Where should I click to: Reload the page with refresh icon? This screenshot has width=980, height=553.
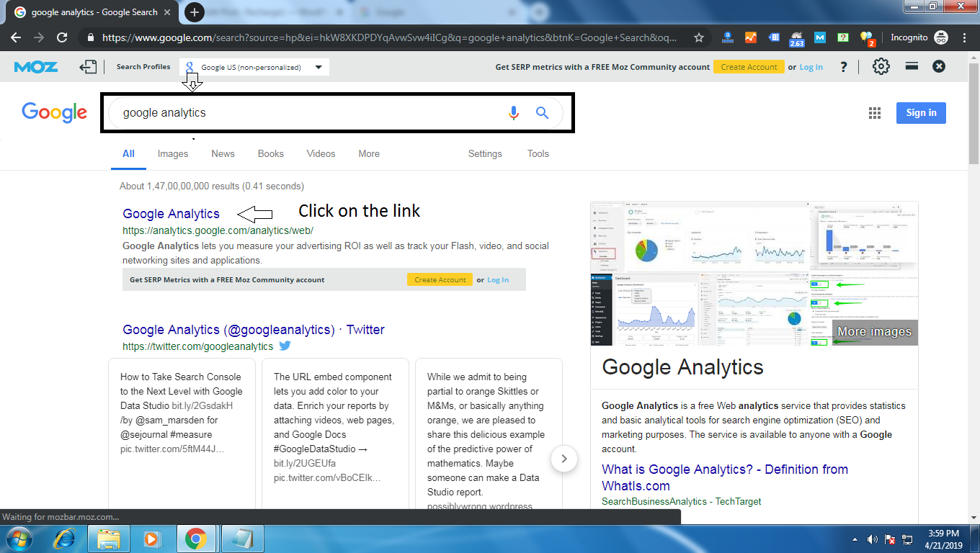pos(62,37)
